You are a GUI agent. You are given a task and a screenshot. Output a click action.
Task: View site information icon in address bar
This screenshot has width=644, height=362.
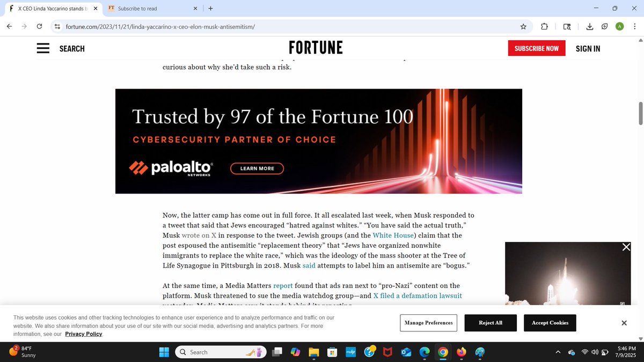tap(57, 26)
